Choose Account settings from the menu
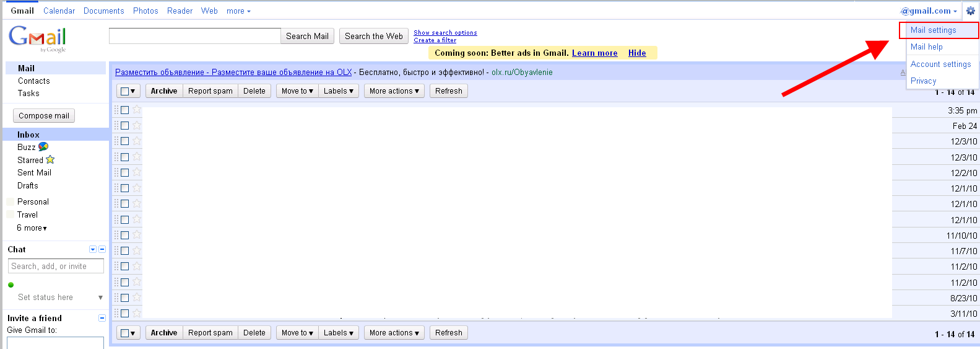This screenshot has height=349, width=980. (940, 64)
